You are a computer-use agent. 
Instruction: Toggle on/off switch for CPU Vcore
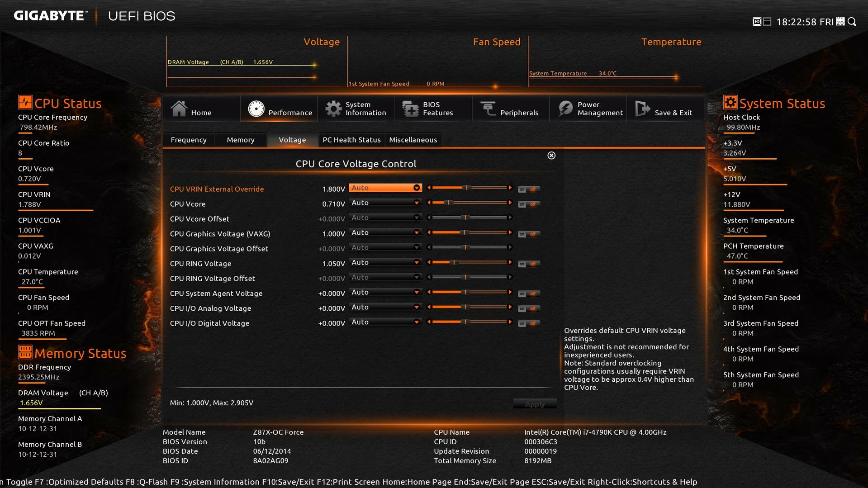(x=529, y=204)
